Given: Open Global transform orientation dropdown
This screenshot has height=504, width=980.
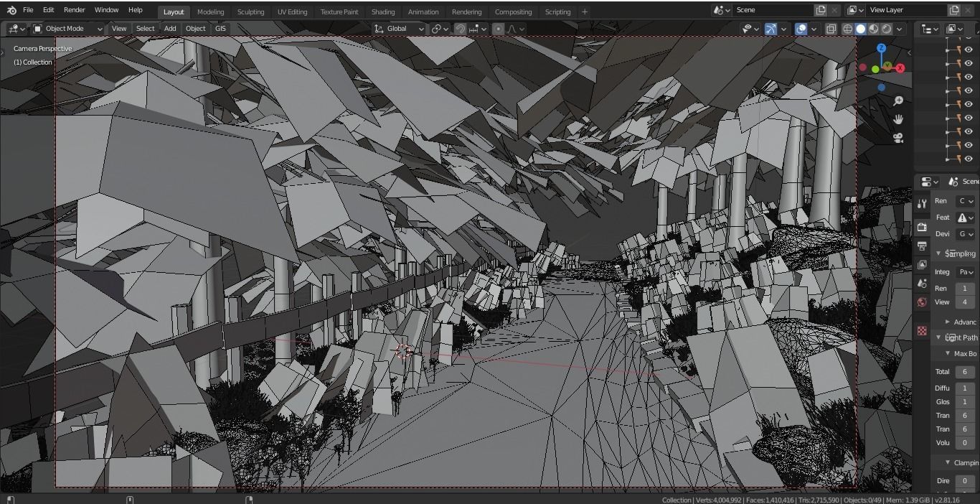Looking at the screenshot, I should (400, 29).
